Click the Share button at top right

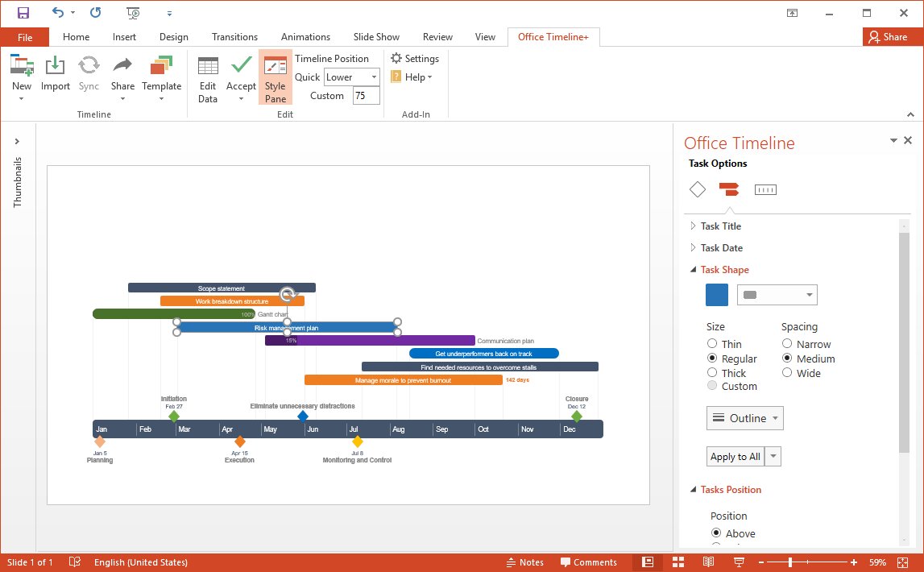(887, 37)
